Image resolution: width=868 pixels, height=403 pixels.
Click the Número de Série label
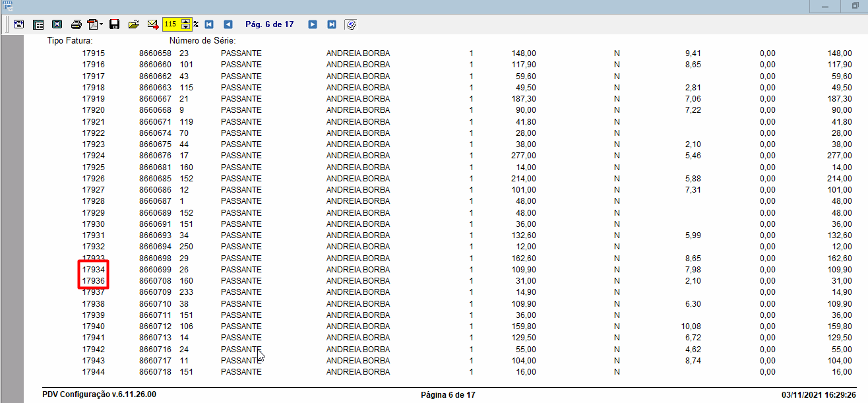pyautogui.click(x=202, y=41)
